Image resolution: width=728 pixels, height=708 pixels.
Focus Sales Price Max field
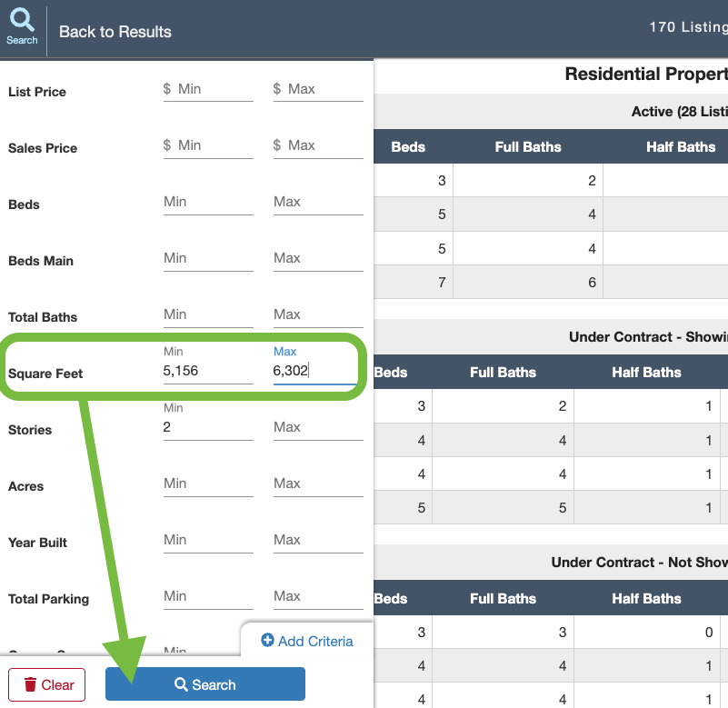318,145
